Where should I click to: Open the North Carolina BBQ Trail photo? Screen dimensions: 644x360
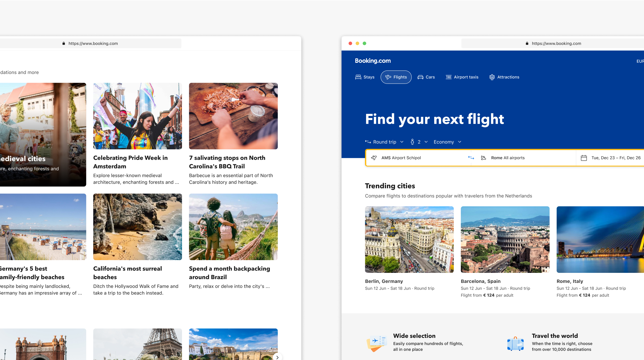233,116
